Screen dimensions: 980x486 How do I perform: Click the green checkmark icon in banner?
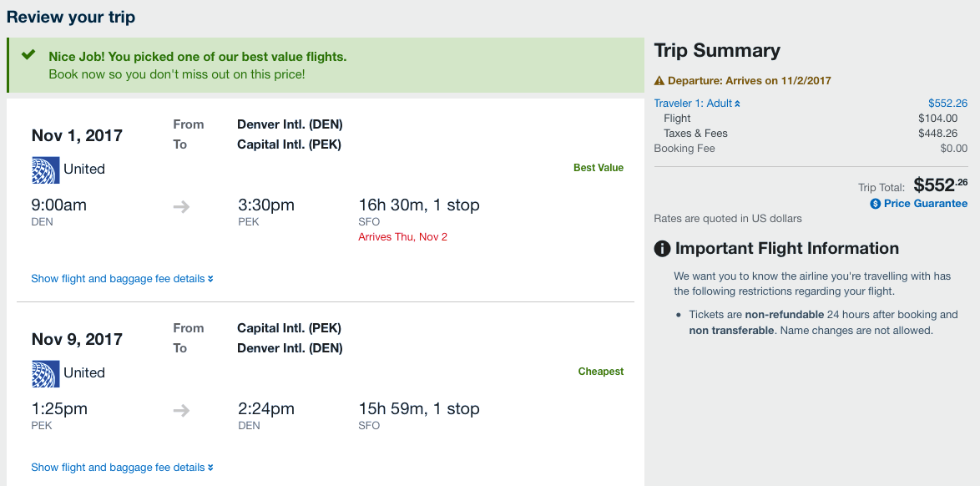pos(28,55)
